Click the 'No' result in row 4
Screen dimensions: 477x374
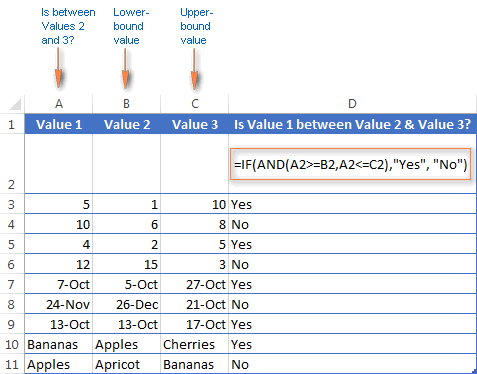click(352, 224)
